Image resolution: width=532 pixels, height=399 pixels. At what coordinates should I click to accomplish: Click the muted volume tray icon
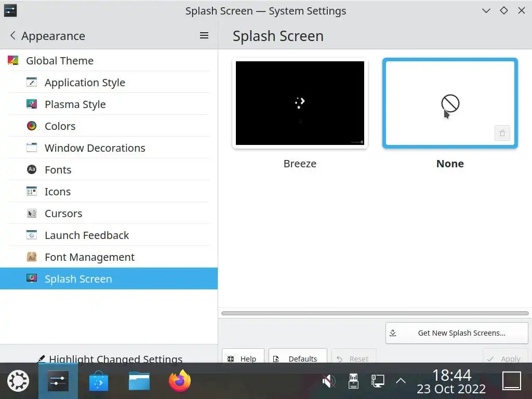pyautogui.click(x=329, y=381)
